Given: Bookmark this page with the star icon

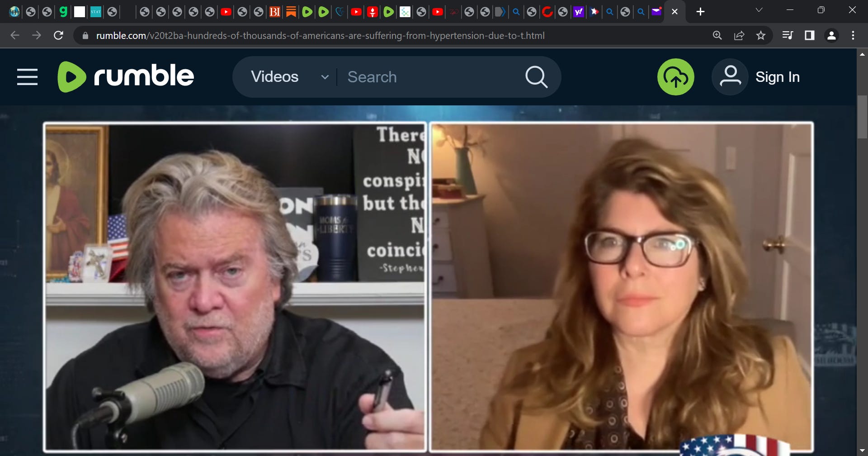Looking at the screenshot, I should [761, 35].
